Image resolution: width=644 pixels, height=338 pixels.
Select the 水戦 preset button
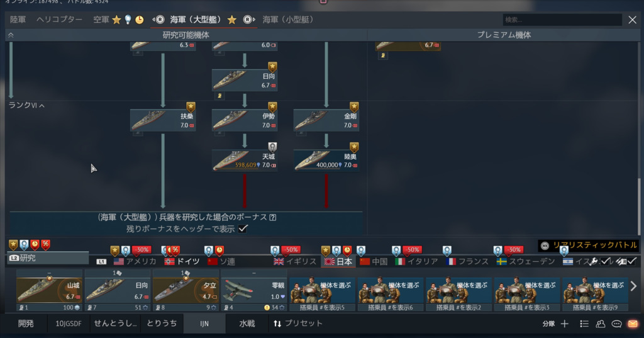247,324
